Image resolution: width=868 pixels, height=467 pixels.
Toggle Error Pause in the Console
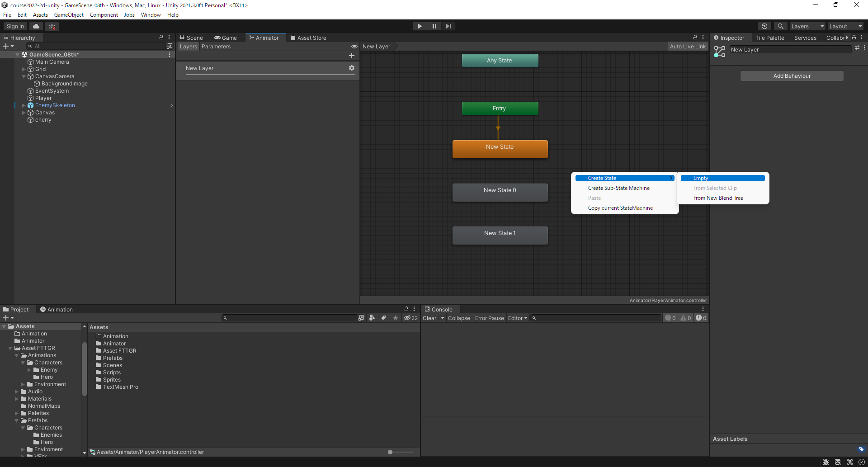pos(489,318)
